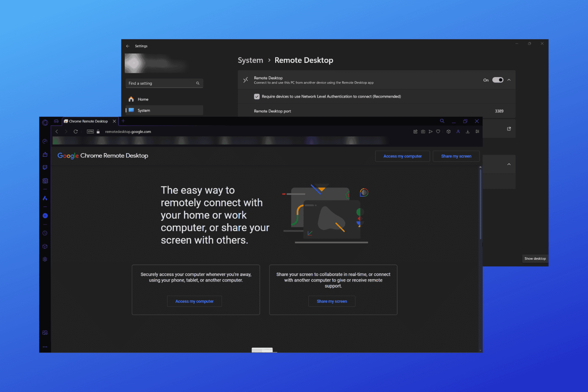This screenshot has height=392, width=588.
Task: Select Home in Settings sidebar
Action: point(164,99)
